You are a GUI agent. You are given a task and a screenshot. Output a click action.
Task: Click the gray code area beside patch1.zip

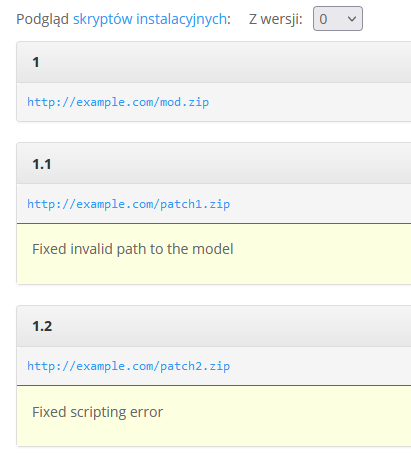320,204
